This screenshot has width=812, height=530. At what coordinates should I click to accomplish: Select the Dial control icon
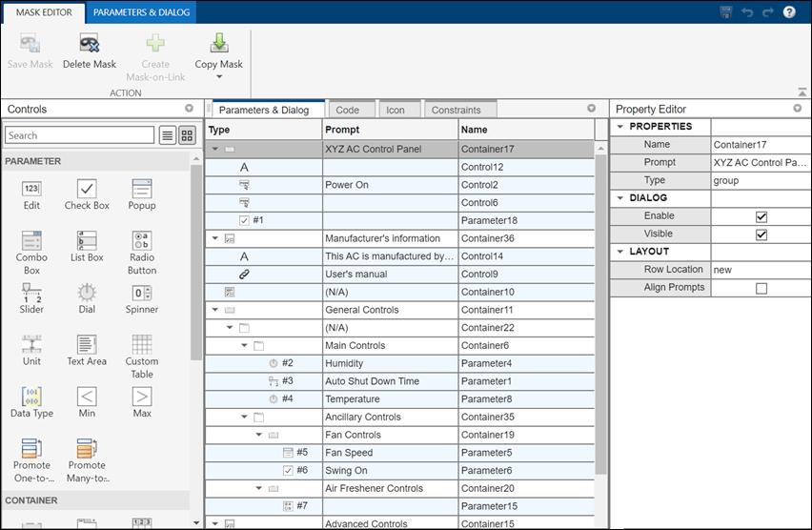click(x=87, y=293)
